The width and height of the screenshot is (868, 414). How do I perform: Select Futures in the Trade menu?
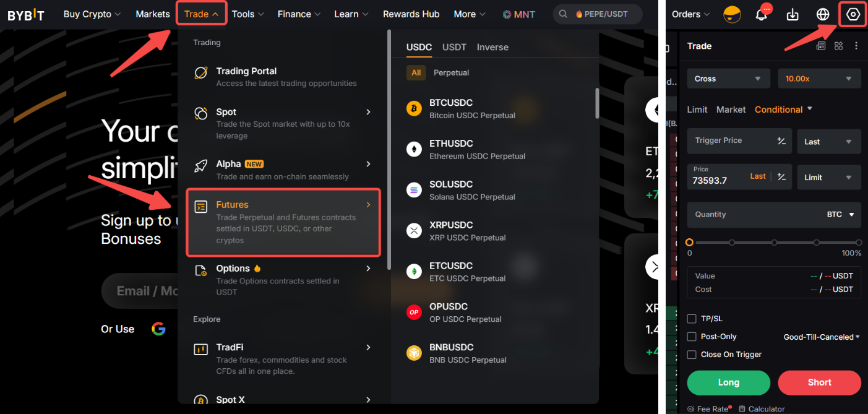(283, 222)
